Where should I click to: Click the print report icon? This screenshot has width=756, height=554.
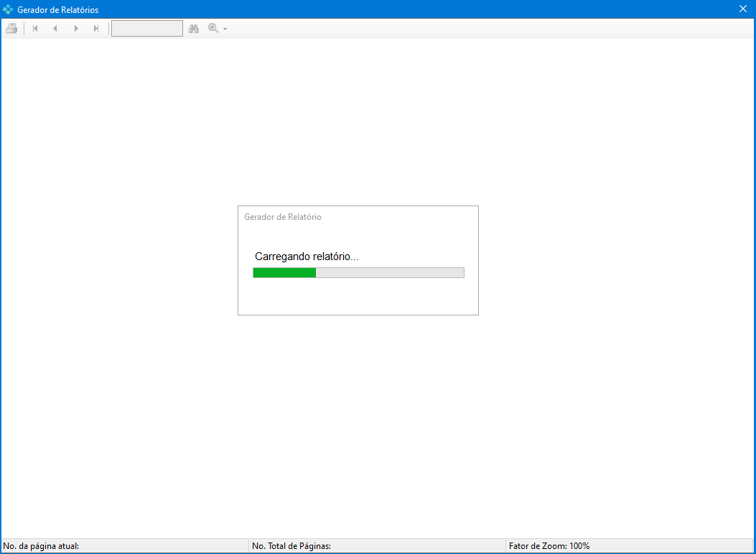pyautogui.click(x=11, y=29)
